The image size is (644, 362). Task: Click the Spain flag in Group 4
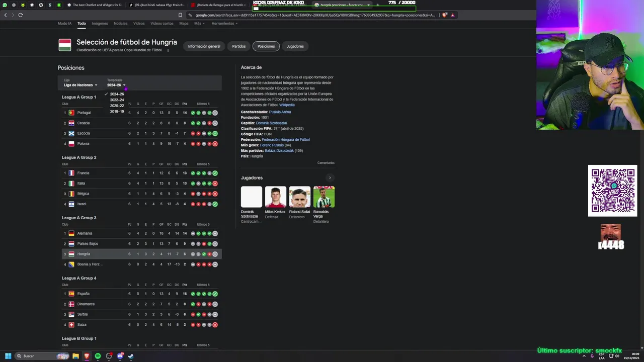[71, 294]
